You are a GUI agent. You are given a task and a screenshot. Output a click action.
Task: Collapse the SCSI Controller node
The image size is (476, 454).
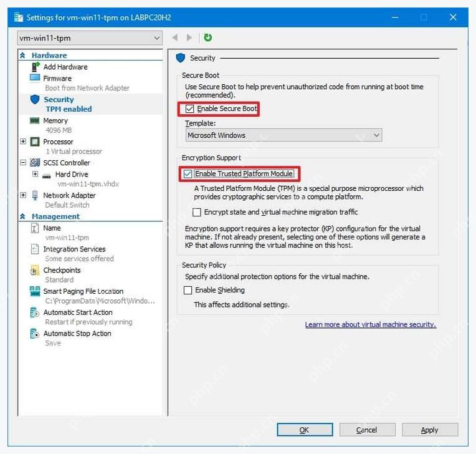23,162
